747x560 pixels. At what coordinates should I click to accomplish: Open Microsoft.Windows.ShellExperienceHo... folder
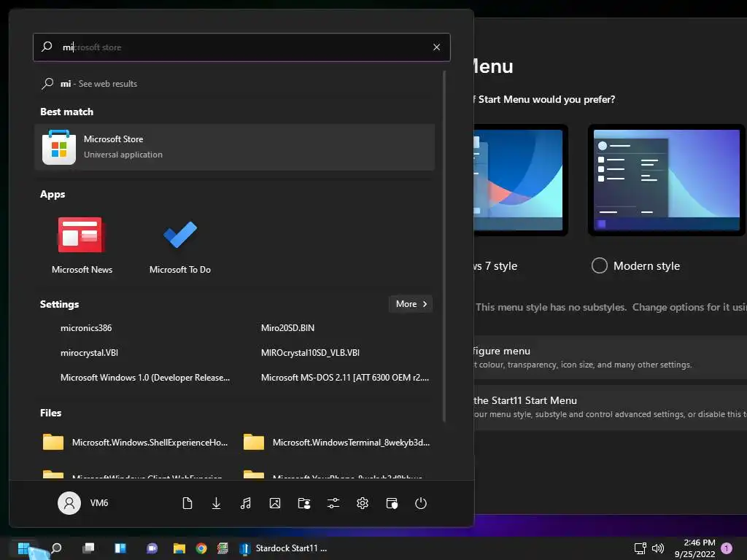point(136,443)
